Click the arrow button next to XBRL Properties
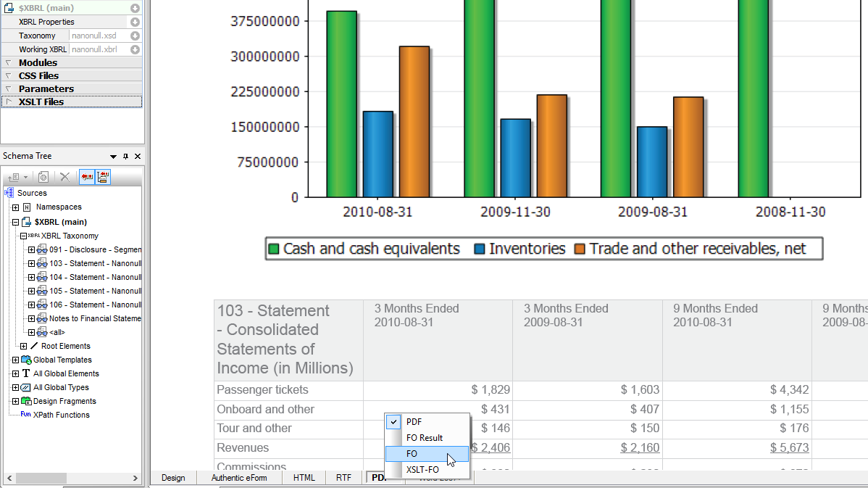Viewport: 868px width, 488px height. [135, 22]
